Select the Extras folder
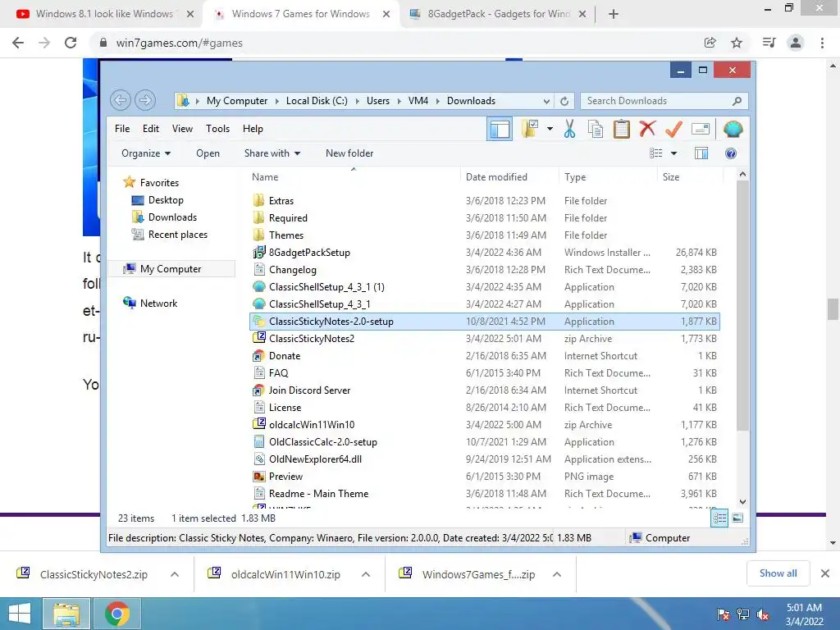 (484, 200)
